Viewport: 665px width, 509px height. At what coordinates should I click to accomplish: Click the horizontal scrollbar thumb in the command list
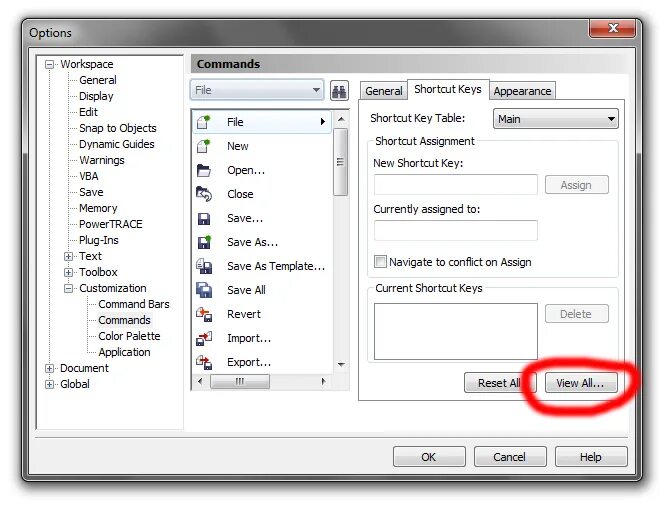coord(240,381)
